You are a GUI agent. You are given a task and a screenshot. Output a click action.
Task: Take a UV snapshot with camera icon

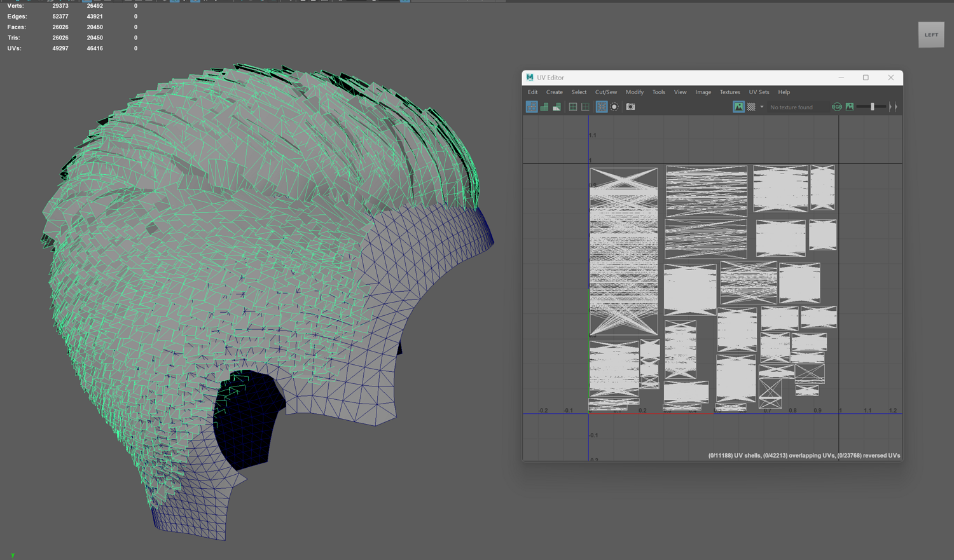tap(630, 107)
